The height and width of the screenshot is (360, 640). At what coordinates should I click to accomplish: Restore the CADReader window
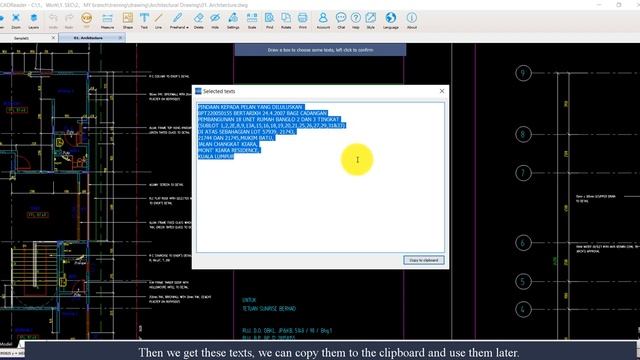tap(619, 5)
